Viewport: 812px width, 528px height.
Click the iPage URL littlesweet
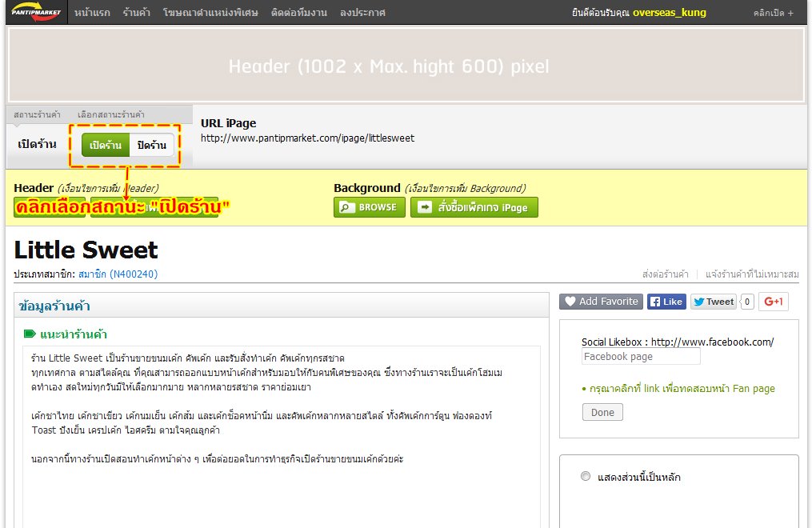pyautogui.click(x=308, y=138)
